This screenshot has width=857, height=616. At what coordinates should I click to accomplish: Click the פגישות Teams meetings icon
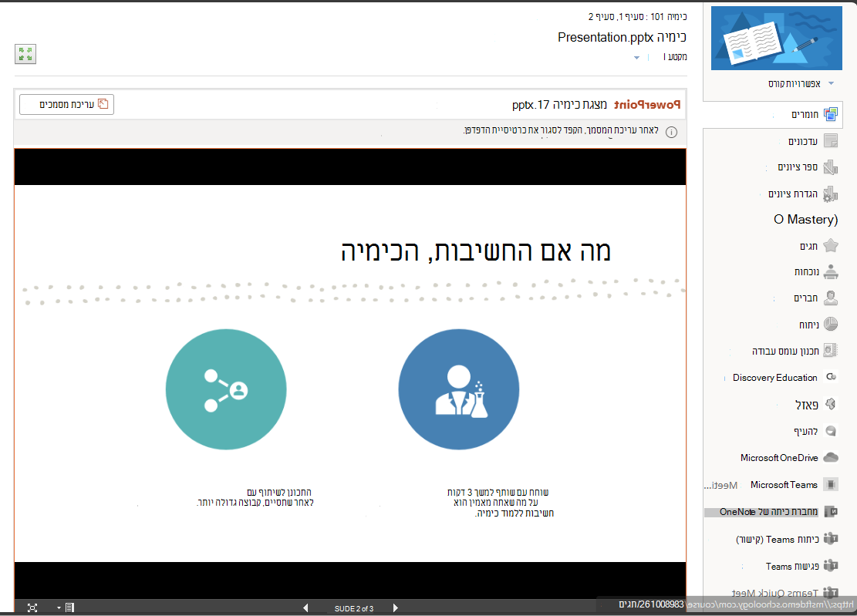point(830,566)
